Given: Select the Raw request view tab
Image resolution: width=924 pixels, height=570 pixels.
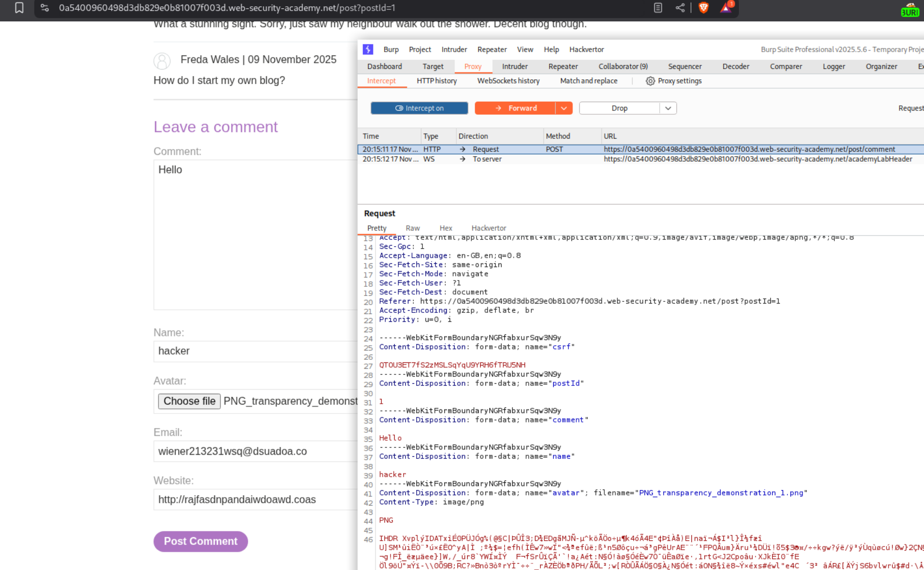Looking at the screenshot, I should [412, 228].
